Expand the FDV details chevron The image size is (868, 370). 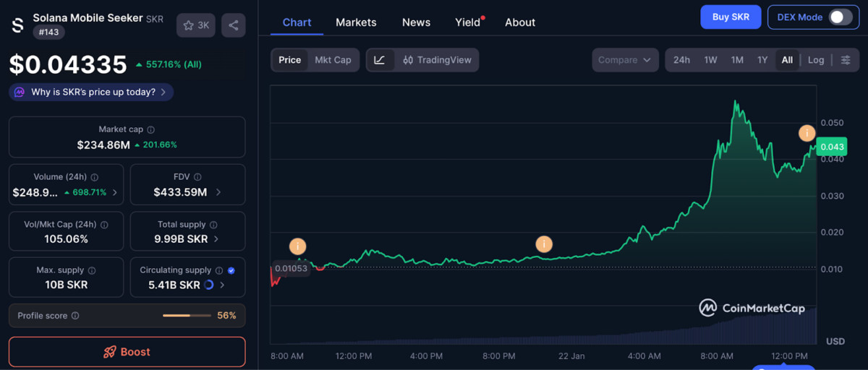click(x=218, y=192)
